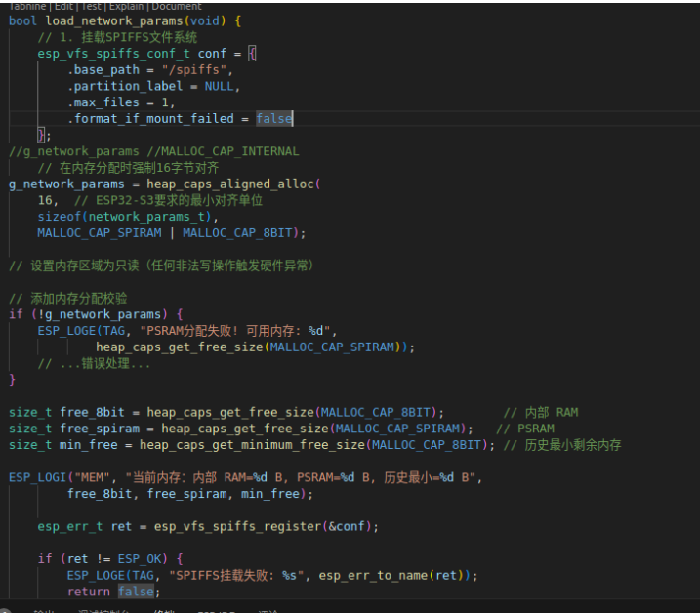700x613 pixels.
Task: Click the comment 'ESP32-S3要求的最小对齐单位'
Action: (179, 200)
